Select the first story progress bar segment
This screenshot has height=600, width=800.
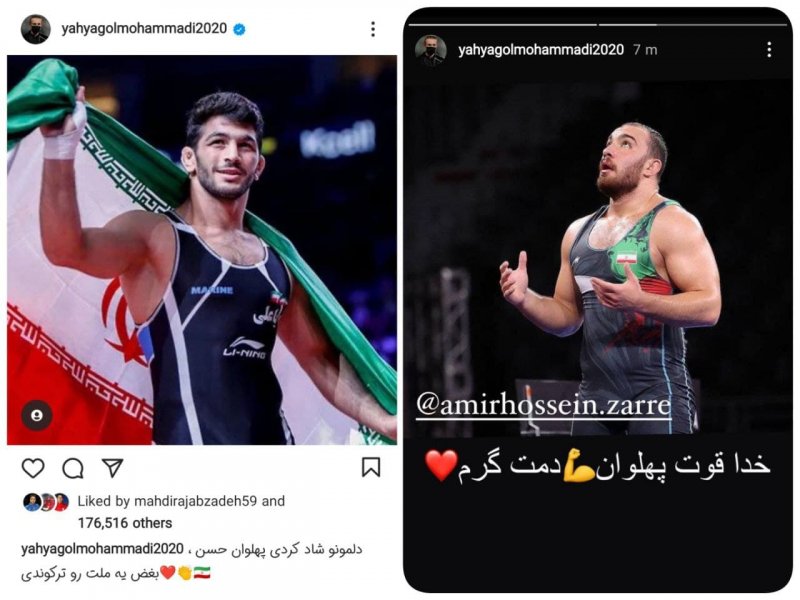[x=503, y=24]
